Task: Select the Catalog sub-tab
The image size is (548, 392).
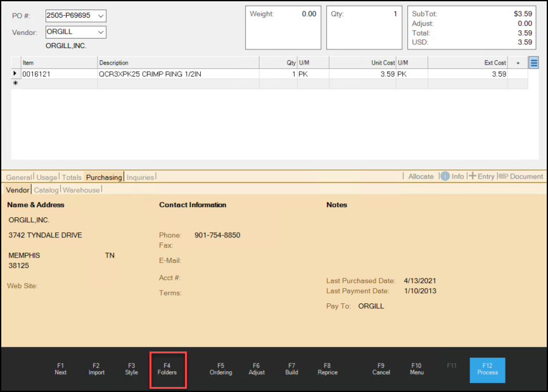Action: (x=46, y=190)
